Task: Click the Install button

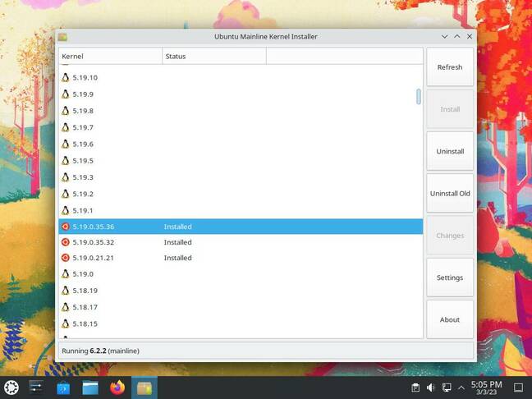Action: point(450,109)
